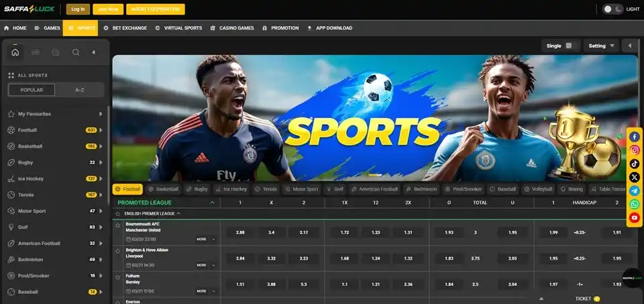This screenshot has width=644, height=304.
Task: Click the round SaffaLuck chat bubble
Action: [632, 278]
